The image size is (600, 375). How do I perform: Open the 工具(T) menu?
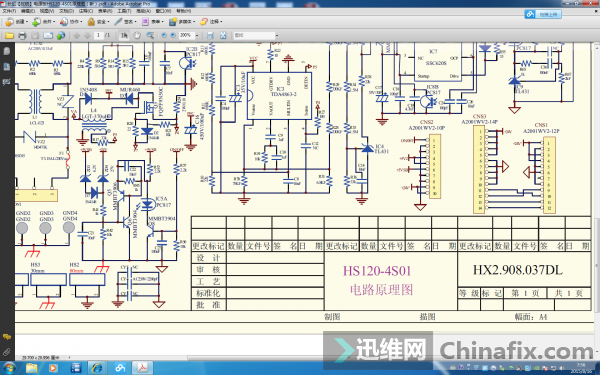[x=124, y=11]
